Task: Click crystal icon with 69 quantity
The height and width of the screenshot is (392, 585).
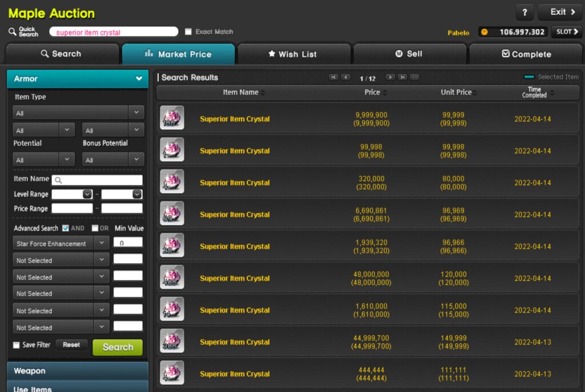Action: tap(172, 214)
